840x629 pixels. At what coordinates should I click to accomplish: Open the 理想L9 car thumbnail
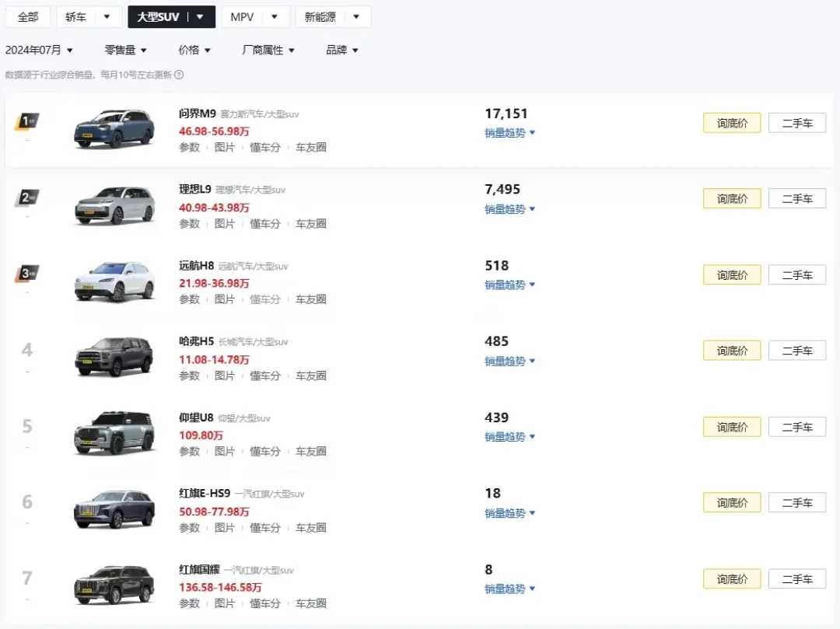(x=114, y=205)
